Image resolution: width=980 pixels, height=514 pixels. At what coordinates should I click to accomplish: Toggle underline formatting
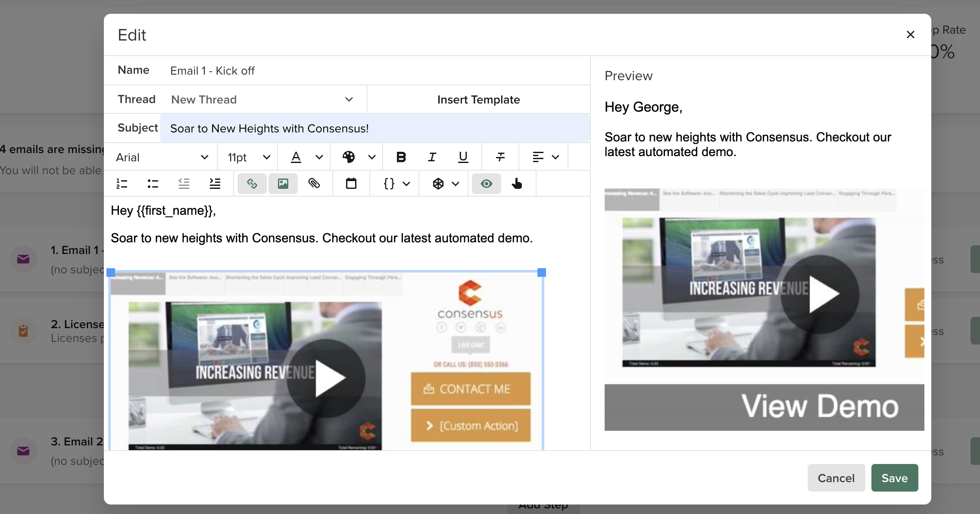click(x=463, y=157)
